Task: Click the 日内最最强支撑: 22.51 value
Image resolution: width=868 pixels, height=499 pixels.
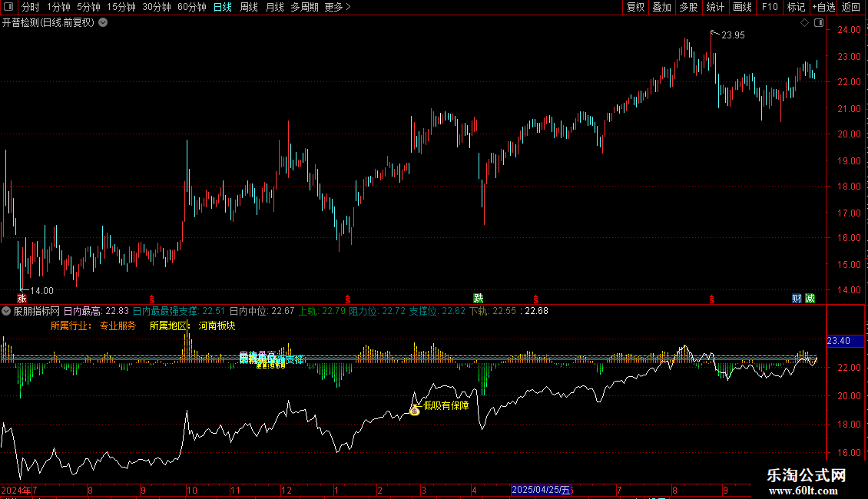Action: pos(179,311)
